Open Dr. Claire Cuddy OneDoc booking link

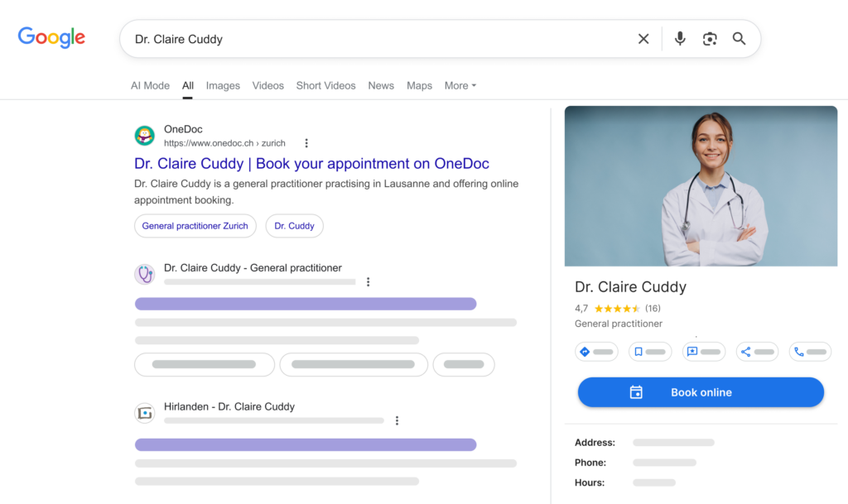[x=311, y=164]
